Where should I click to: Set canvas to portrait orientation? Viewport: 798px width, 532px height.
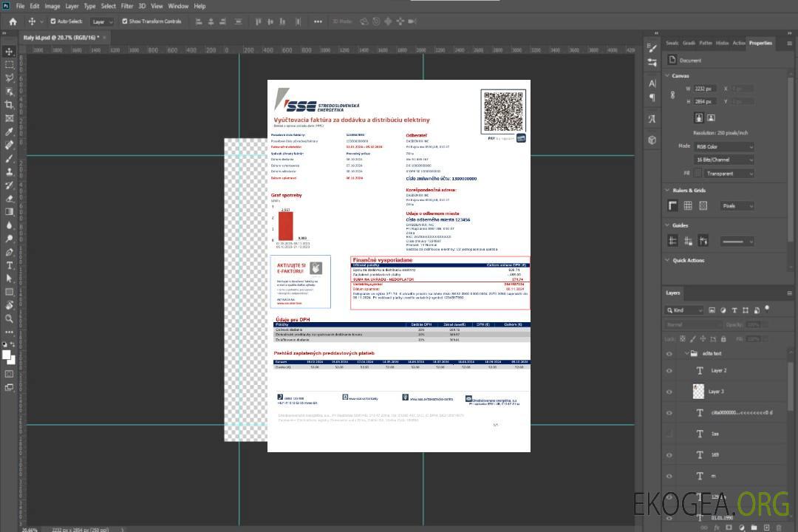click(699, 118)
